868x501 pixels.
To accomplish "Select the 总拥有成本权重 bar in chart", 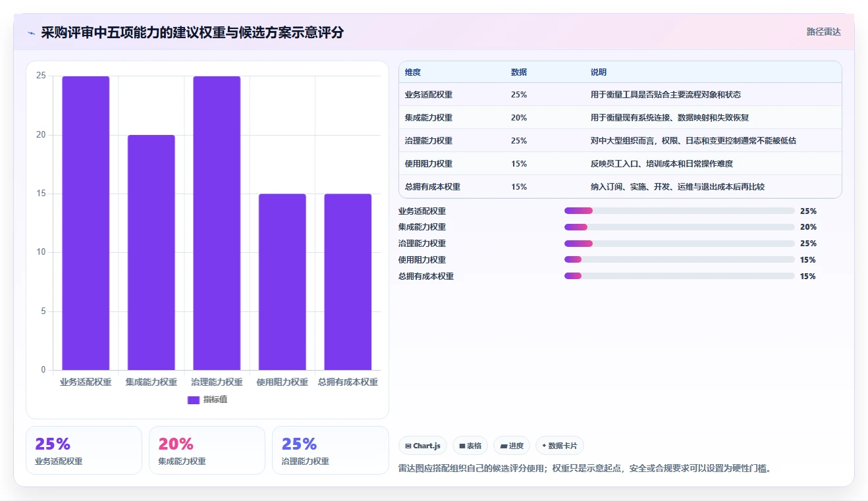I will click(x=348, y=282).
